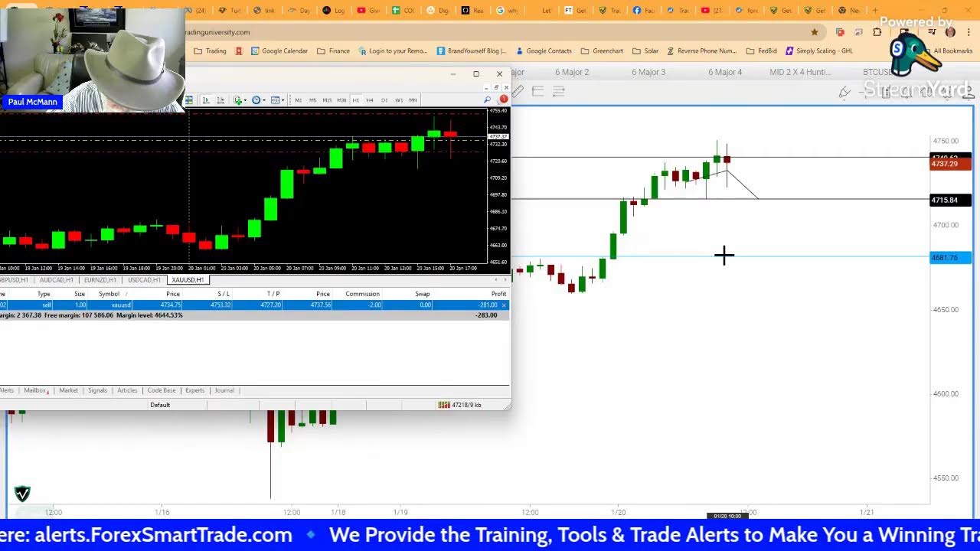Open the 6 Major 3 layout tab
The height and width of the screenshot is (551, 980).
click(648, 72)
